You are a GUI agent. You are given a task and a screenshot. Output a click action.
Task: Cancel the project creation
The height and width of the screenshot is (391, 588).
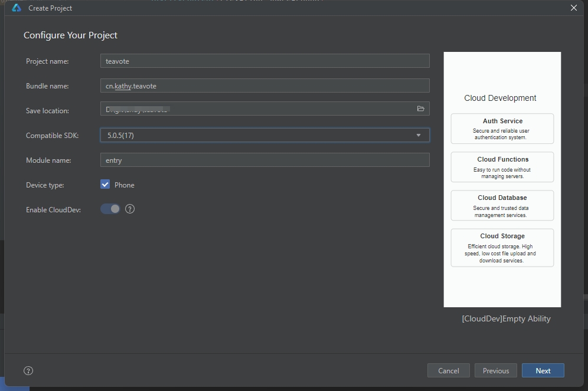(448, 370)
